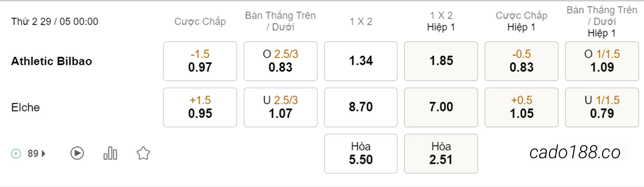Viewport: 644px width, 187px height.
Task: Click the green circled up-arrow icon
Action: [16, 153]
